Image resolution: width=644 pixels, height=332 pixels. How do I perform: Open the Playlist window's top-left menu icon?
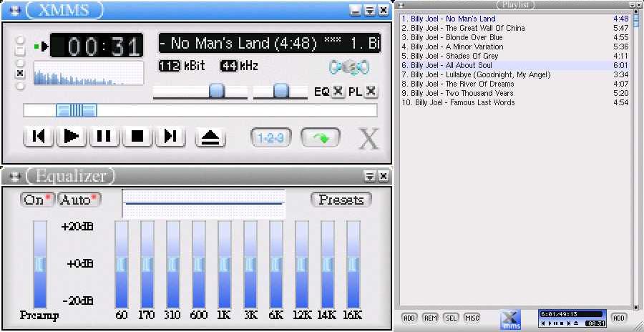coord(401,5)
